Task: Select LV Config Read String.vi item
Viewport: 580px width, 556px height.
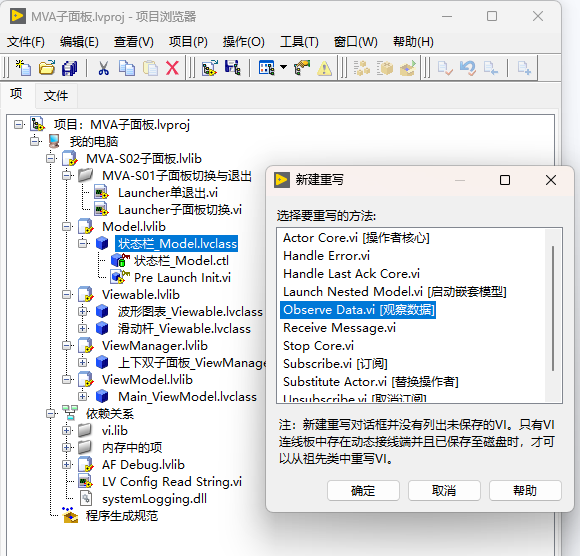Action: (x=172, y=482)
